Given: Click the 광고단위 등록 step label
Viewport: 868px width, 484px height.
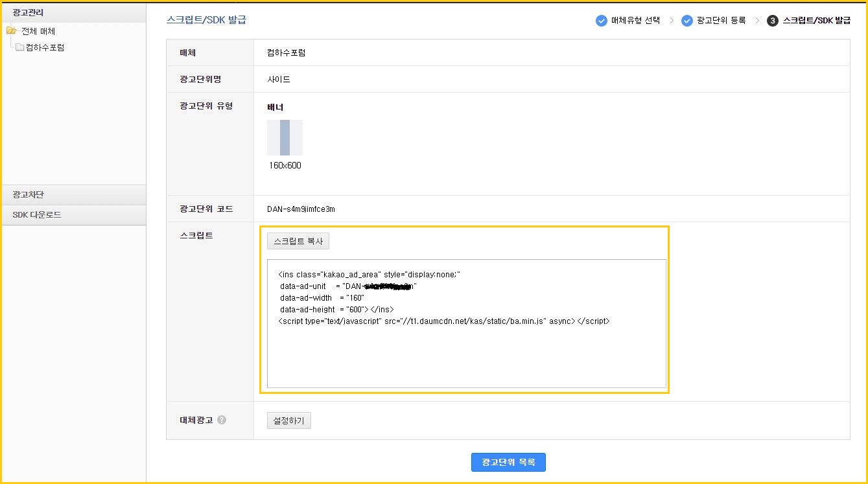Looking at the screenshot, I should tap(721, 21).
